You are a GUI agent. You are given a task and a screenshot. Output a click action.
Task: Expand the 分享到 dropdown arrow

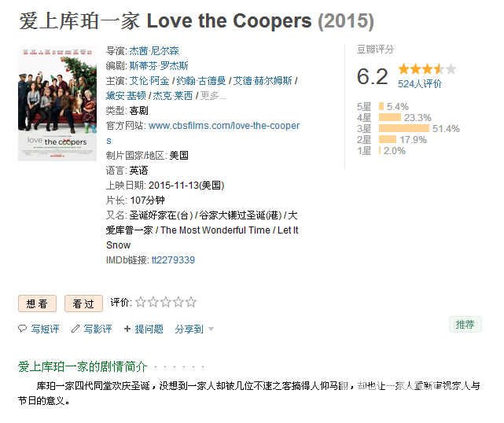click(x=212, y=329)
